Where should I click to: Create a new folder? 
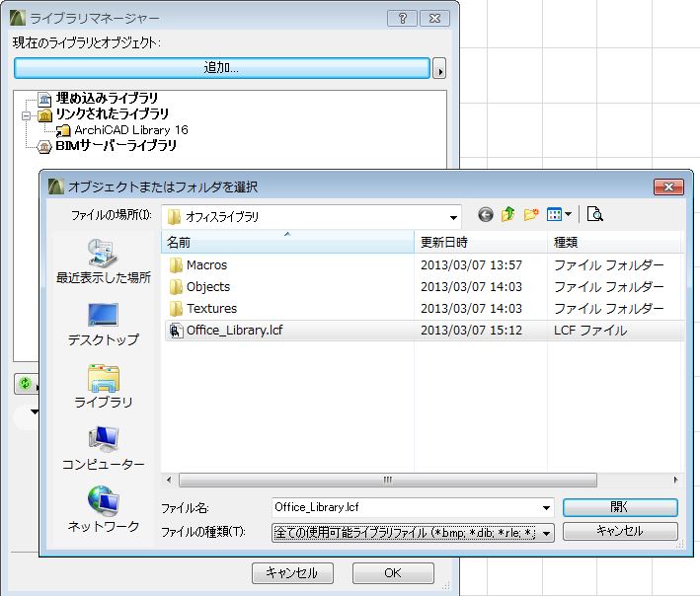point(531,215)
